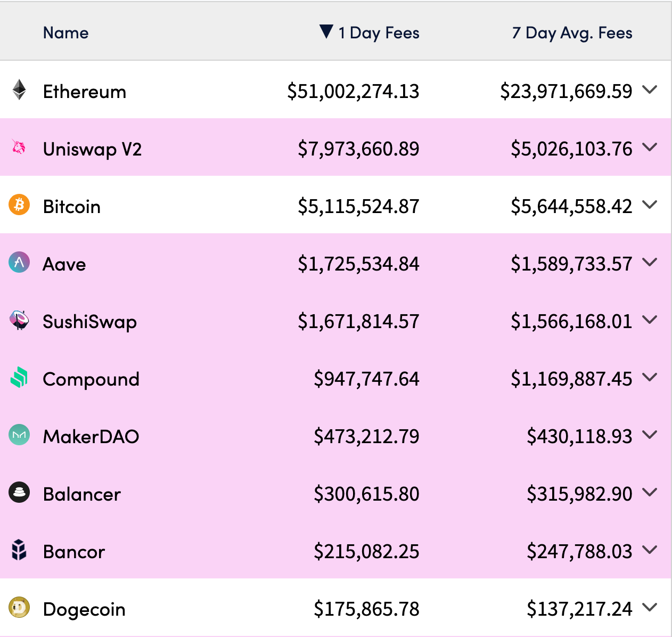Expand the Balancer row chevron
672x637 pixels.
pos(650,492)
